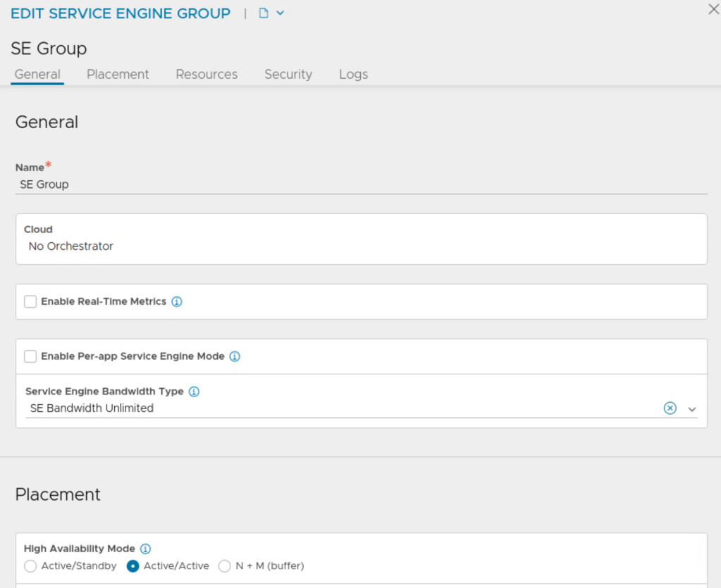Close the Edit Service Engine Group dialog
The width and height of the screenshot is (721, 588).
coord(713,10)
